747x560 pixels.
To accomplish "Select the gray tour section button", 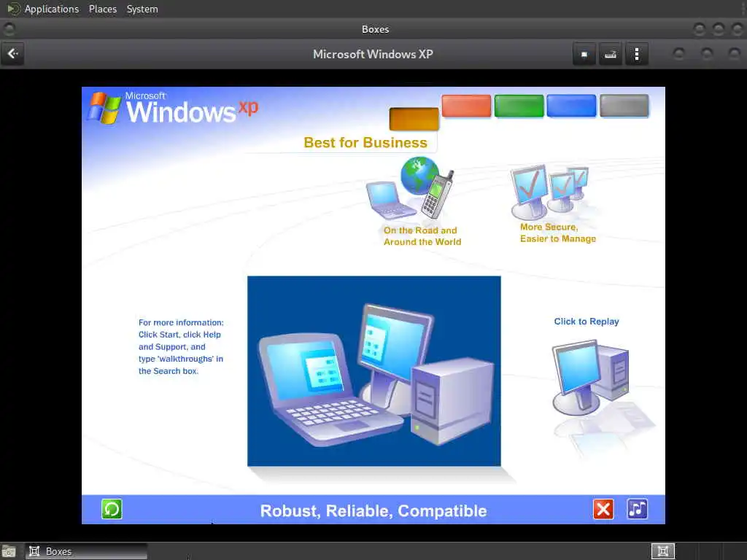I will point(624,106).
